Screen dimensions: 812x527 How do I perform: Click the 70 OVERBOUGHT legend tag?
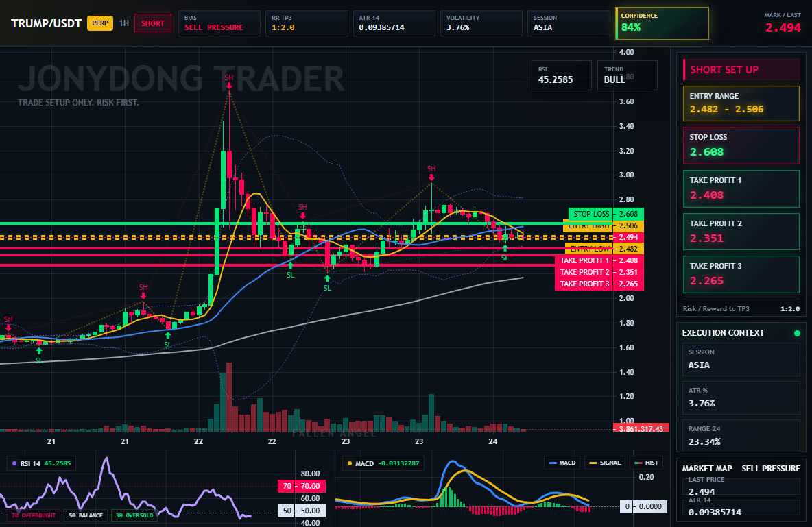click(34, 515)
